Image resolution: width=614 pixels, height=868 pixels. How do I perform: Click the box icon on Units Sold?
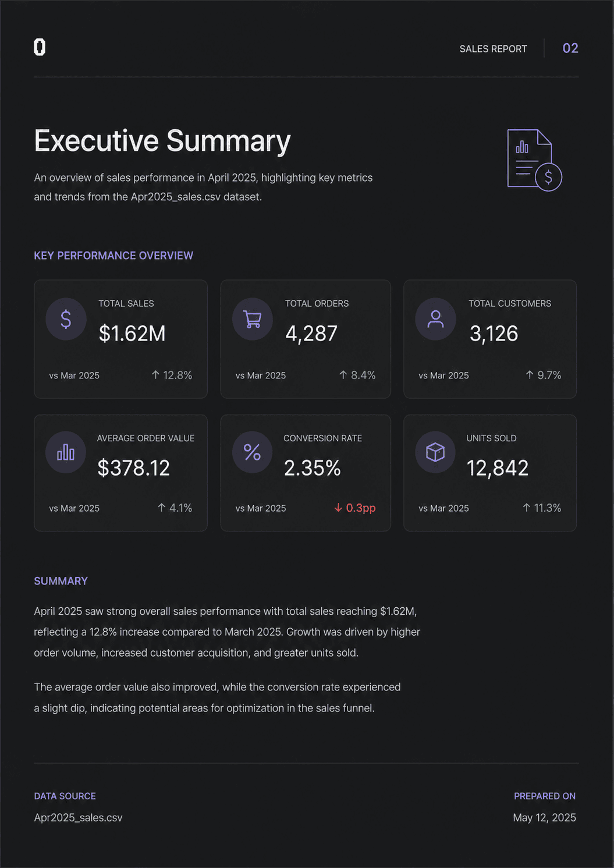[435, 452]
